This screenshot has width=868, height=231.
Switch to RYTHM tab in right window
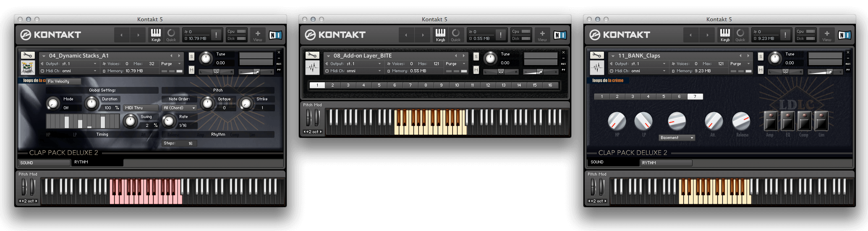pos(666,163)
